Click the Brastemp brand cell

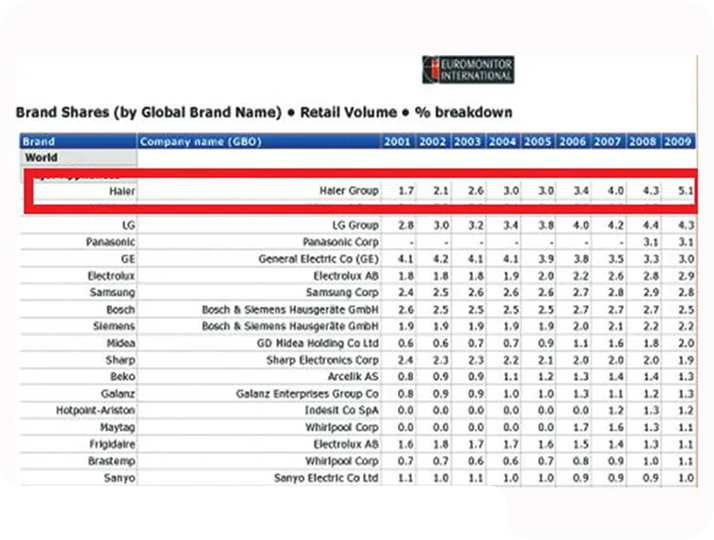[112, 461]
